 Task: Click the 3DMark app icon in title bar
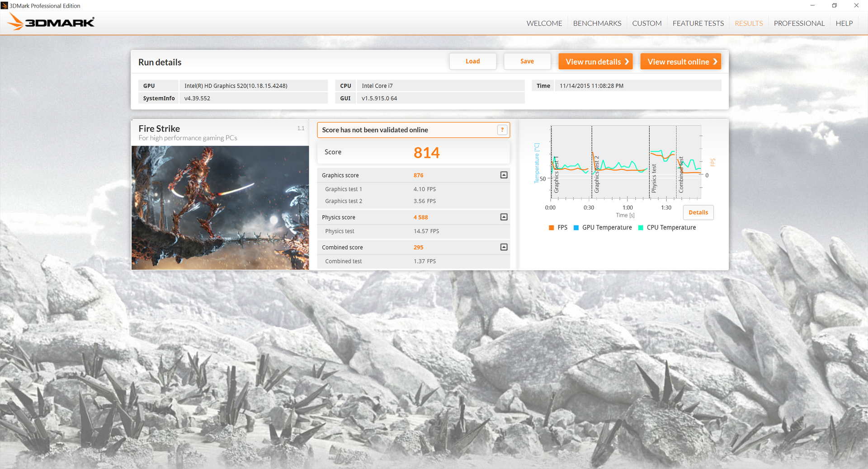(4, 5)
